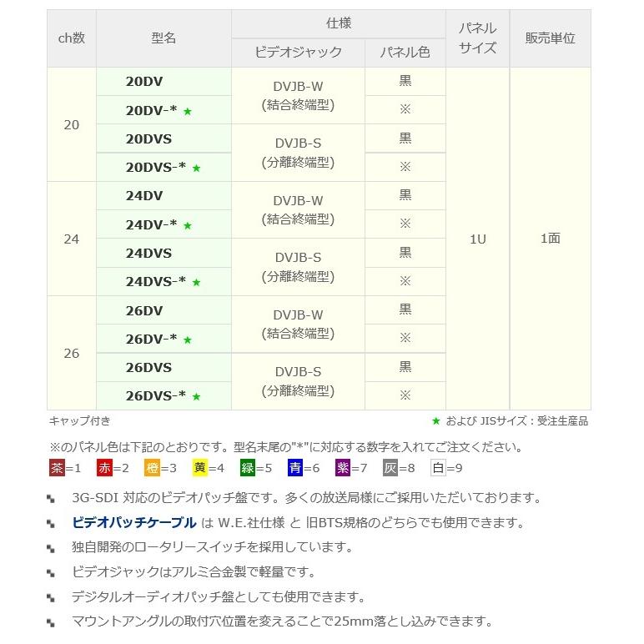Click the orange 橙 color swatch
The image size is (644, 644).
pyautogui.click(x=152, y=467)
